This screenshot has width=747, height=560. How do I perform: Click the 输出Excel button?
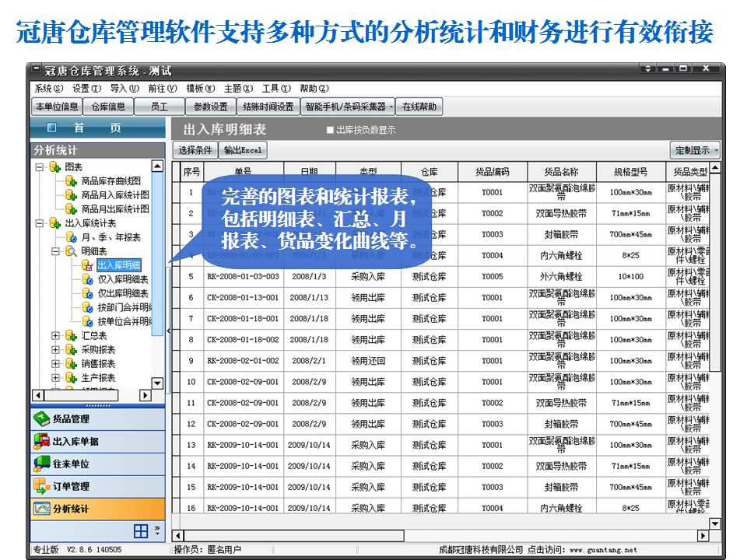pos(243,150)
